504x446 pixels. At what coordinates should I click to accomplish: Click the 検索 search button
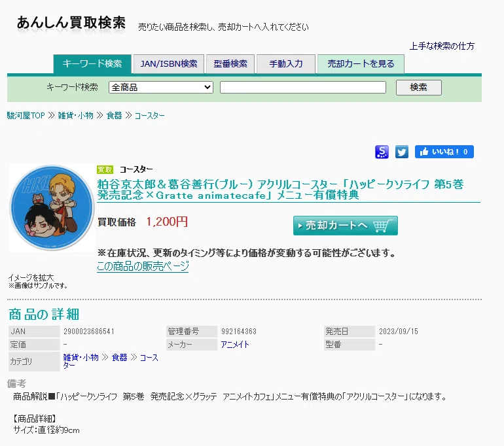coord(419,88)
